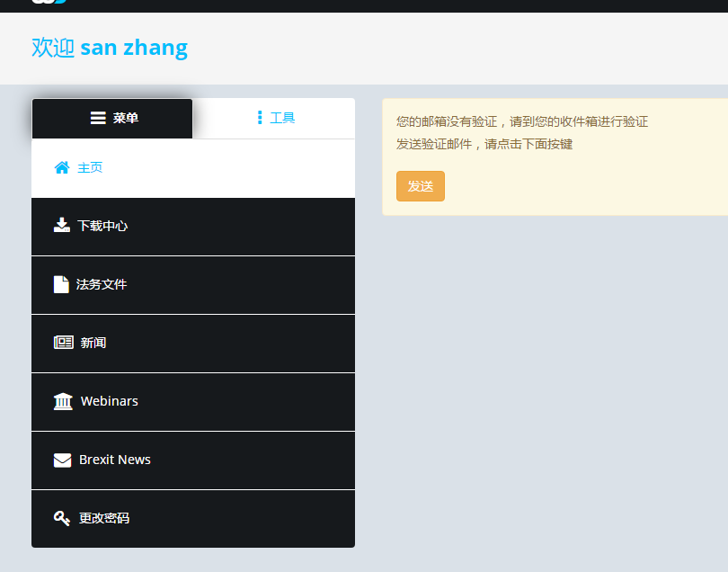Open the 主页 menu item
This screenshot has height=572, width=728.
pos(193,168)
